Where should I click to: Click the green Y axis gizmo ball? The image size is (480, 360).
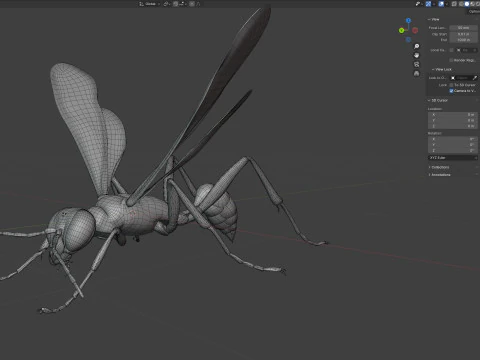(401, 30)
